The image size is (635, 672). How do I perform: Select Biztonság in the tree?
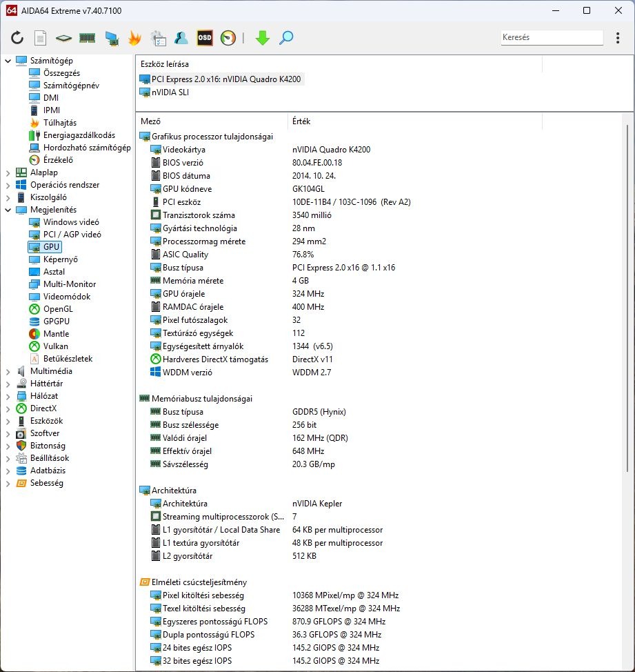click(48, 446)
